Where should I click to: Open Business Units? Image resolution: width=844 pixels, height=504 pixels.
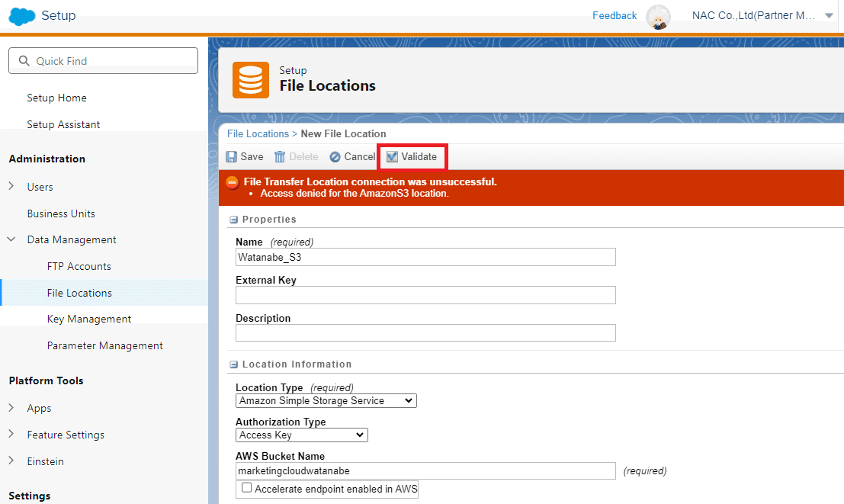pyautogui.click(x=61, y=213)
